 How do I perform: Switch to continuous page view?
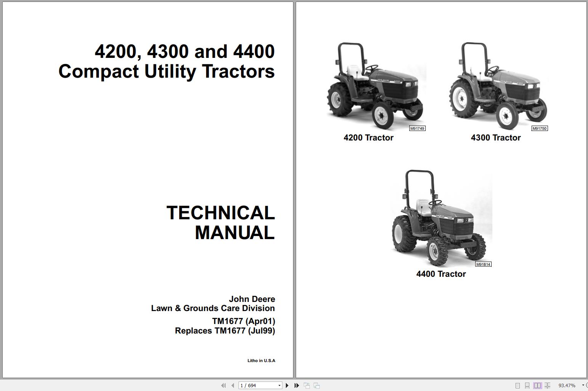point(527,385)
